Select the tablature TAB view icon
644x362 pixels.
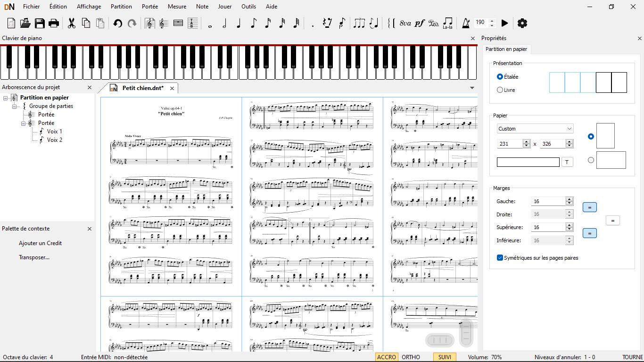(x=193, y=23)
